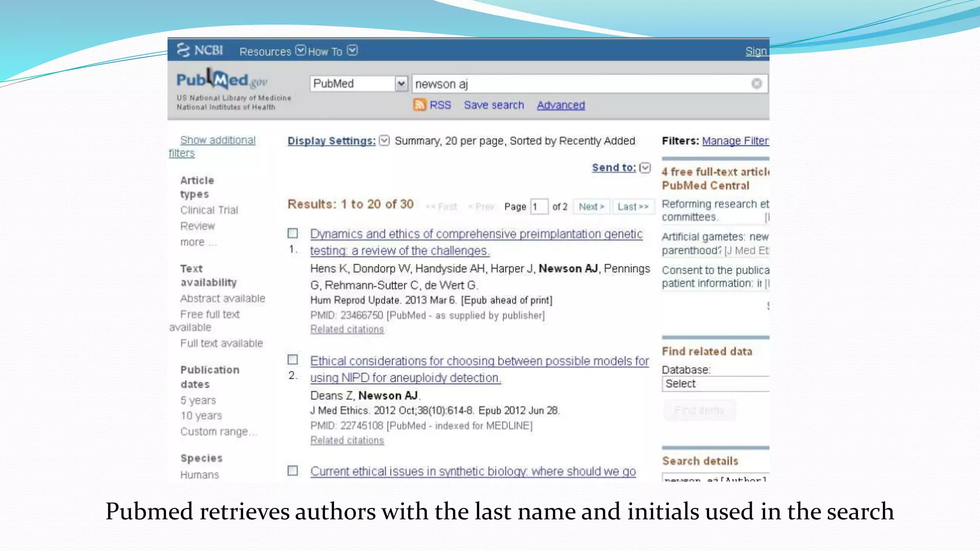Open Ethical considerations for choosing between models article
This screenshot has width=980, height=551.
point(479,369)
